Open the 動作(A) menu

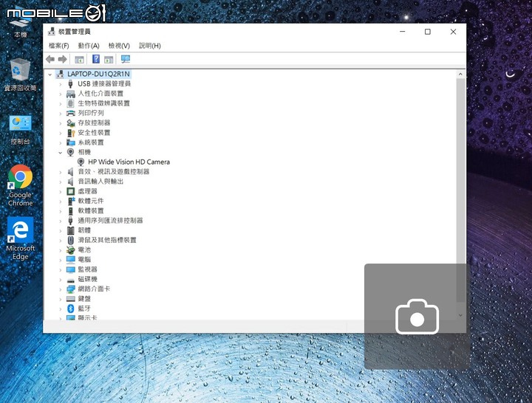(89, 46)
